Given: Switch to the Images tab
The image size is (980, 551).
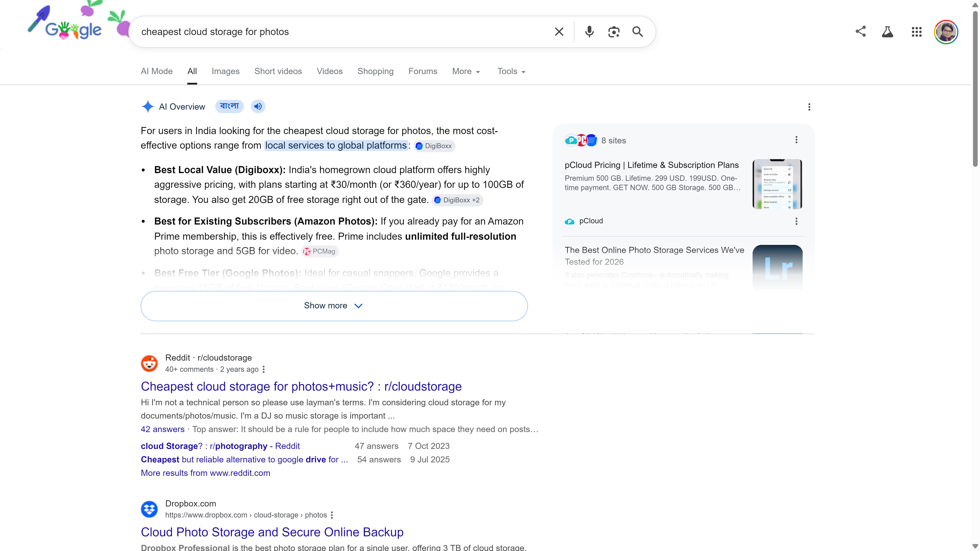Looking at the screenshot, I should point(226,71).
